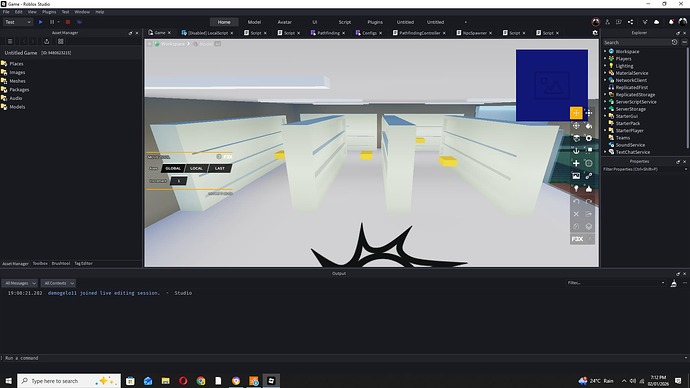Open Chrome from the Windows taskbar
This screenshot has height=388, width=690.
pyautogui.click(x=201, y=381)
